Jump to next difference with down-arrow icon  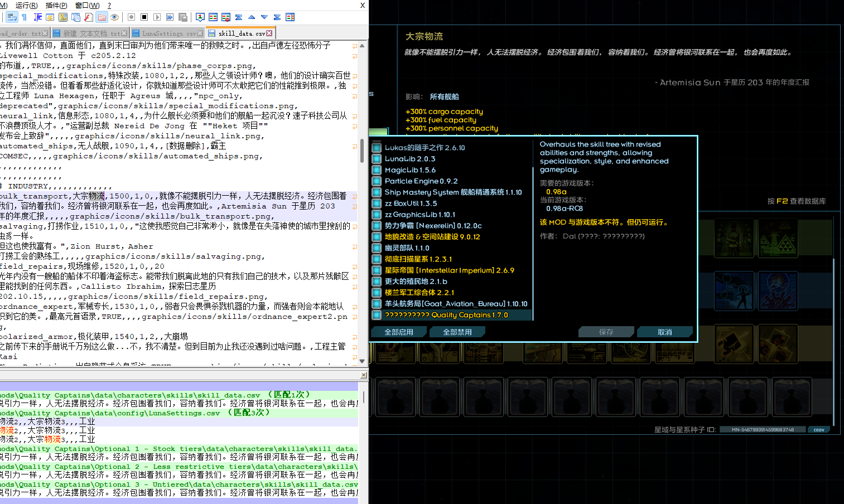click(264, 17)
